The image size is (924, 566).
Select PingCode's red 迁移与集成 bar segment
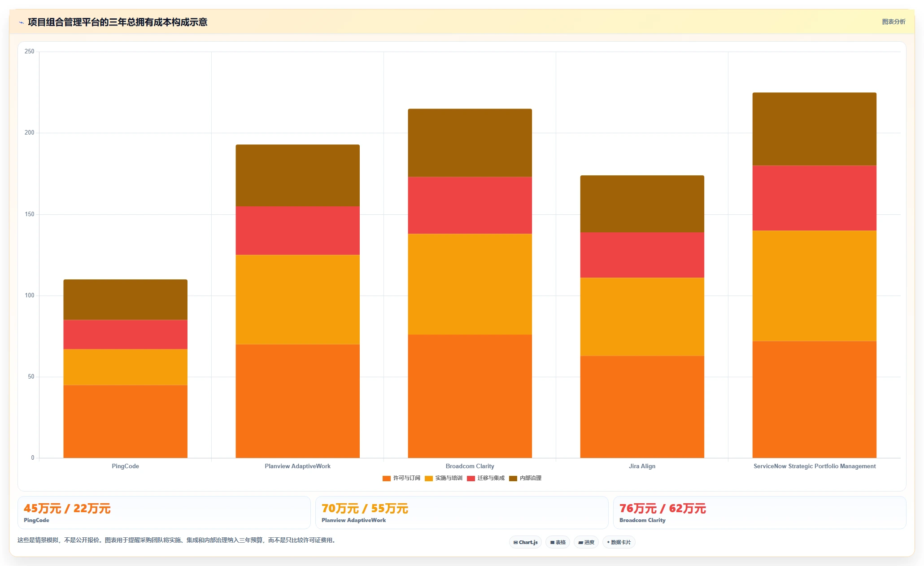(x=126, y=335)
